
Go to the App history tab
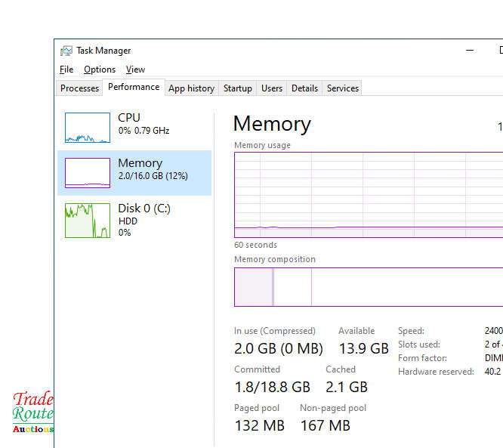(x=191, y=88)
